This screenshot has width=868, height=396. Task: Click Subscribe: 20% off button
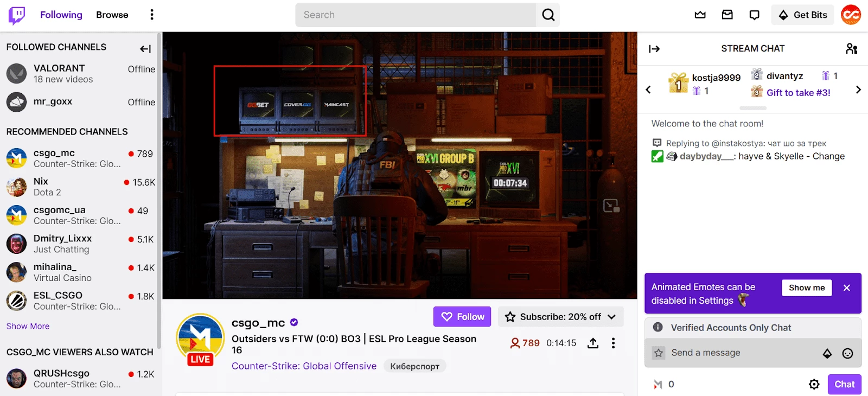click(x=560, y=317)
